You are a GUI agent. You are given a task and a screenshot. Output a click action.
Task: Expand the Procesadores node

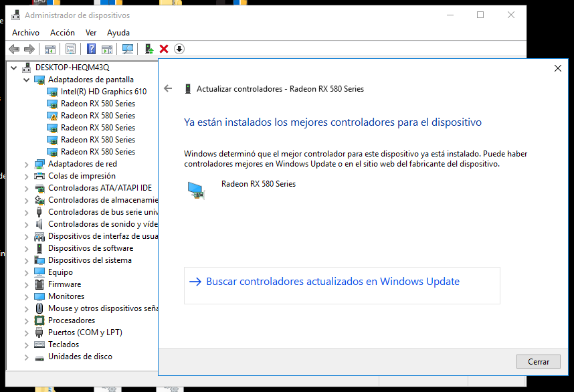coord(26,321)
